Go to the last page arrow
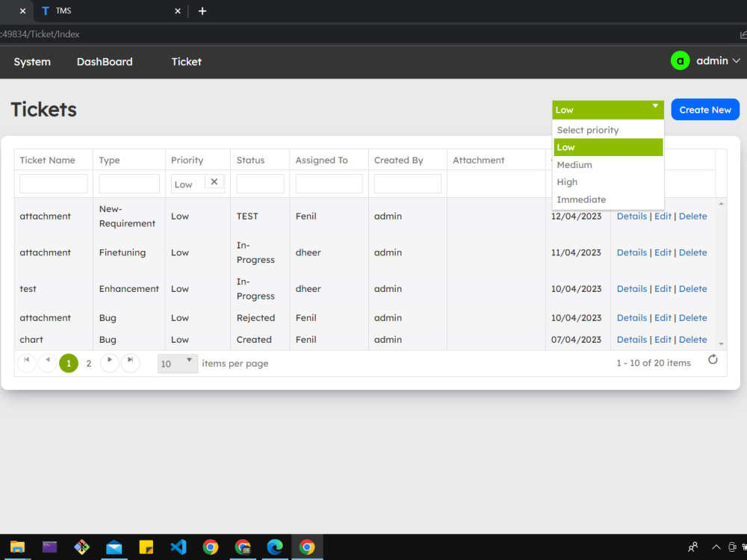Screen dimensions: 747x560 pos(130,362)
